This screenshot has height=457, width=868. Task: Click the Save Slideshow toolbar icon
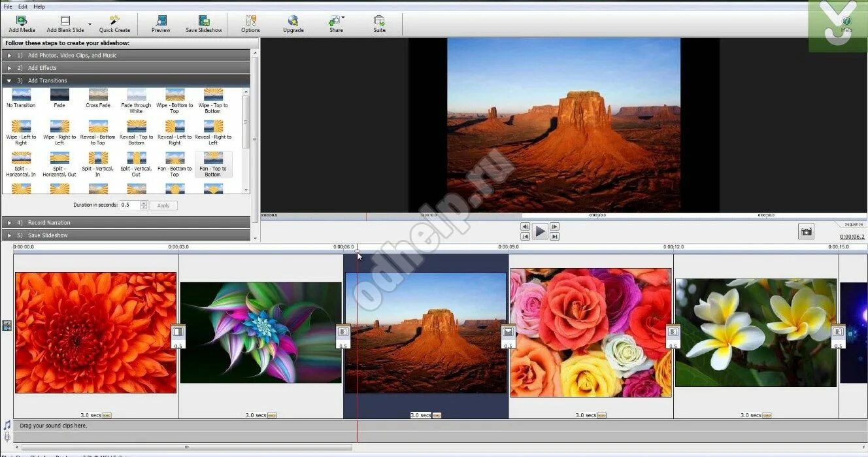click(204, 24)
